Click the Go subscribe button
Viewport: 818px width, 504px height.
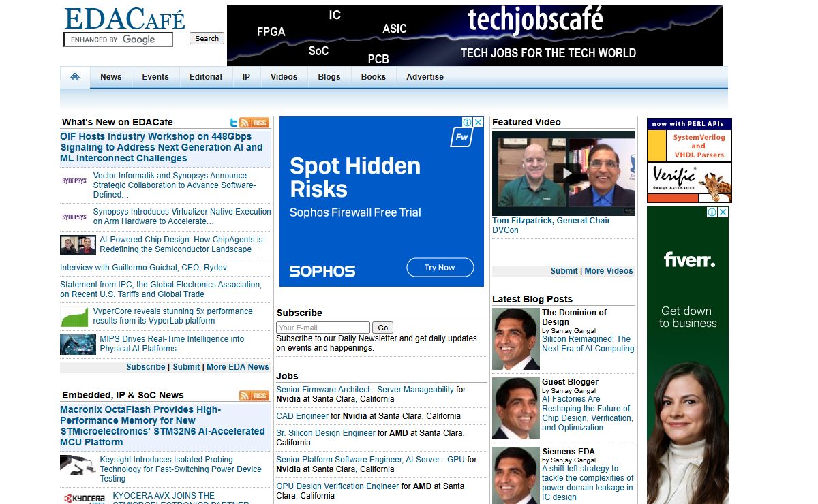click(383, 328)
